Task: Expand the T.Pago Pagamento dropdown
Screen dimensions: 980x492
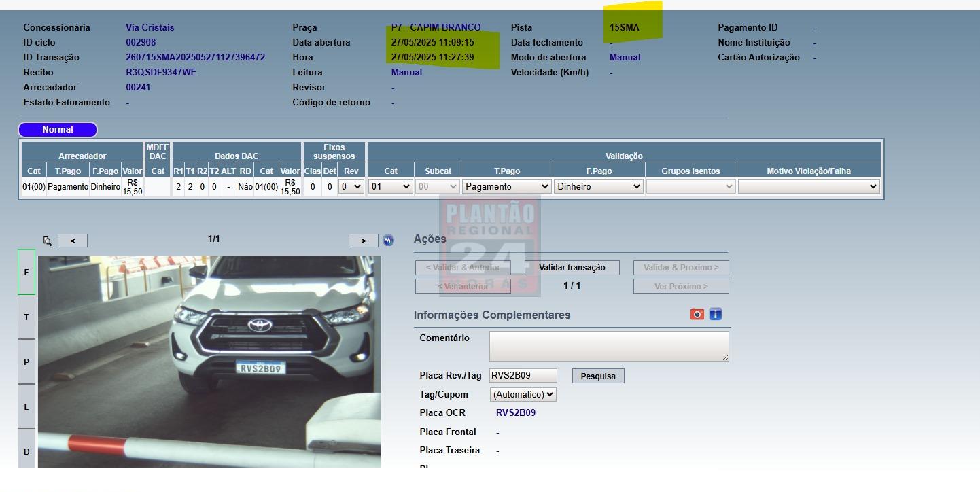Action: click(x=506, y=186)
